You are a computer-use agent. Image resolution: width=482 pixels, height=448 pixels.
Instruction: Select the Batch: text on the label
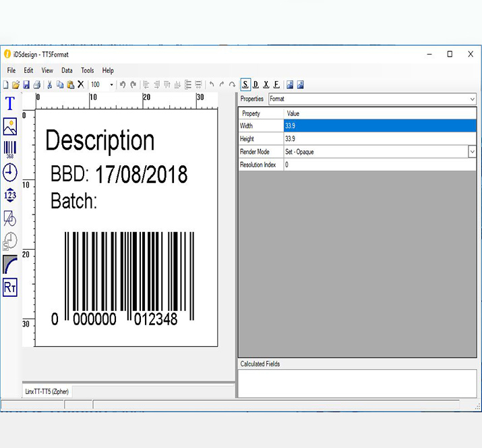[x=73, y=201]
